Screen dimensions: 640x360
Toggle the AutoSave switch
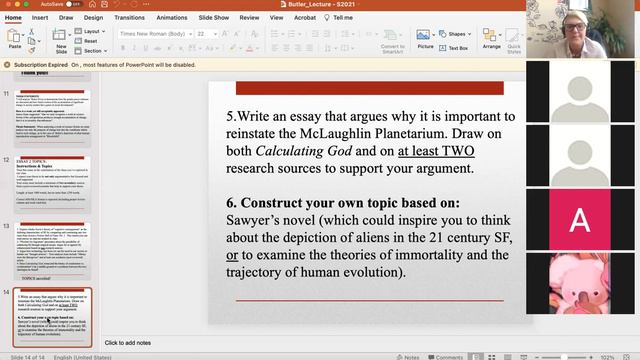click(x=73, y=4)
